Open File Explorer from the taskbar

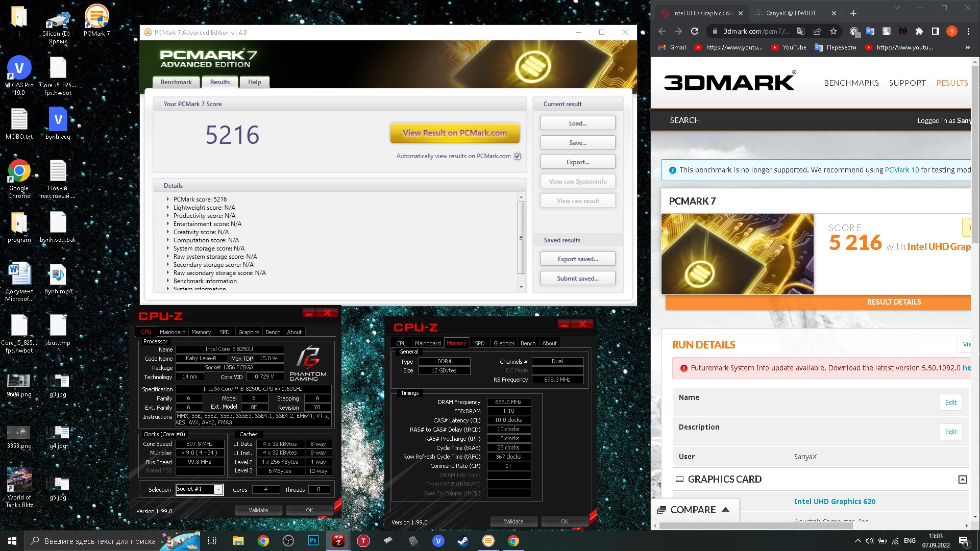[x=238, y=541]
